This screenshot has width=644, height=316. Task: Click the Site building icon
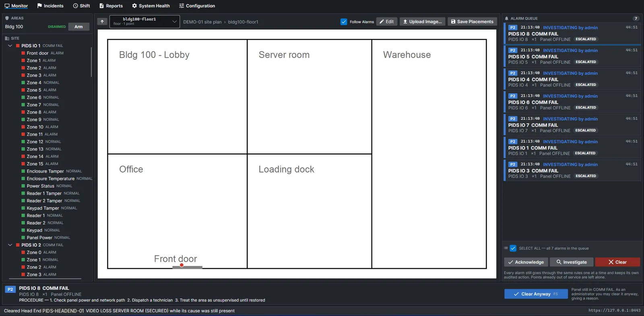click(7, 38)
